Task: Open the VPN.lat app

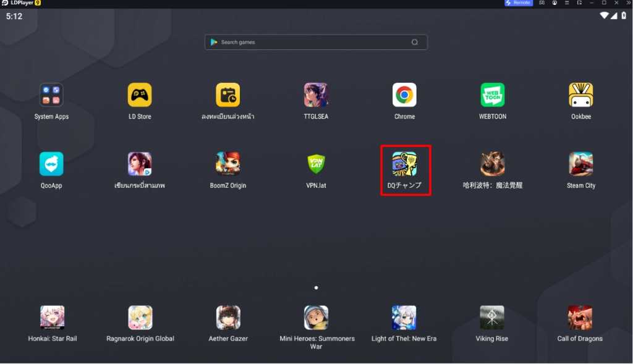Action: tap(316, 164)
